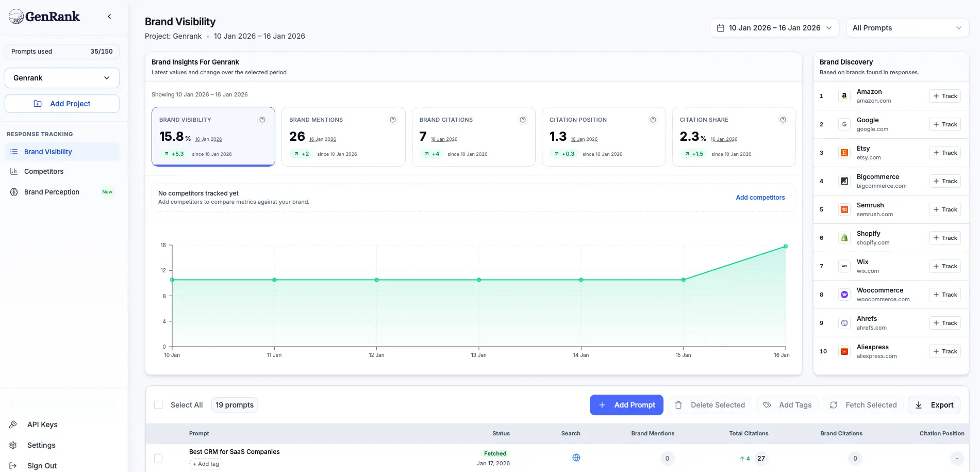Click the 16 Jan data point on the chart
Screen dimensions: 980x472
(x=785, y=246)
